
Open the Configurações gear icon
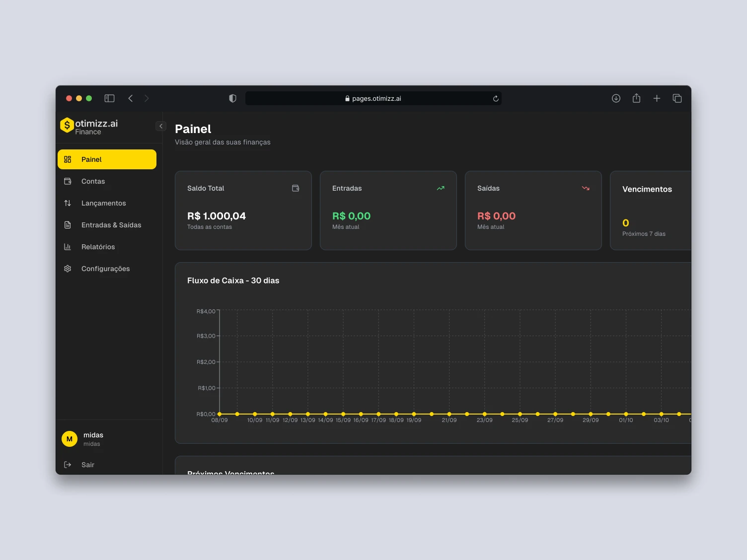68,269
